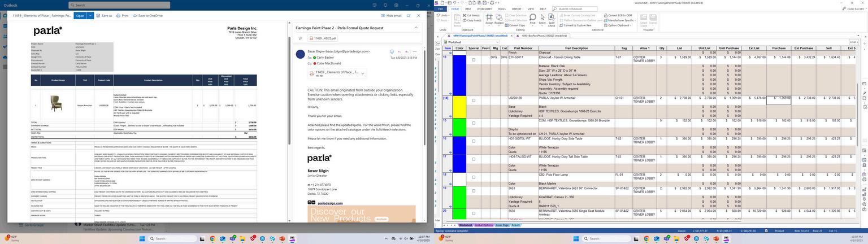Toggle Special checkbox for item 14

pyautogui.click(x=474, y=101)
